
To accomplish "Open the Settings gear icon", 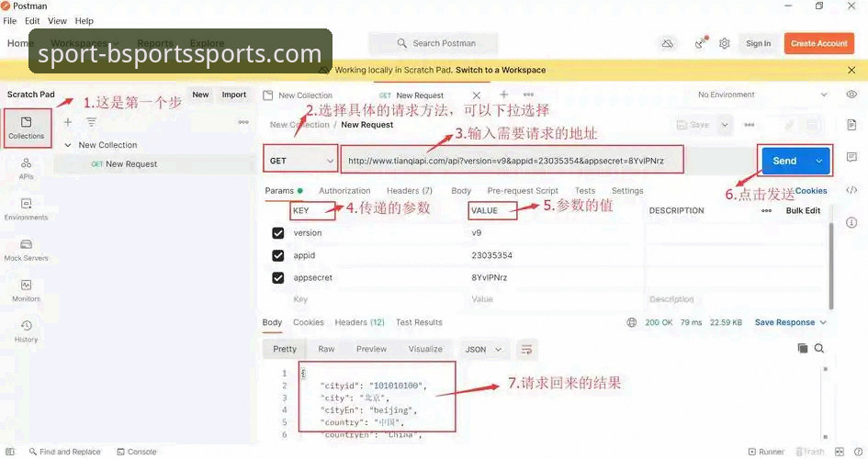I will point(724,43).
